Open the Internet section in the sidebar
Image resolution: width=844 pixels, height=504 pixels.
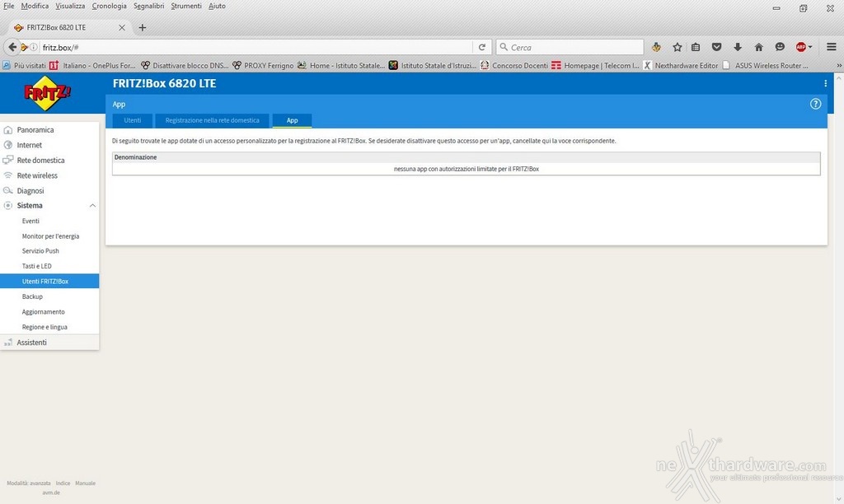point(29,145)
